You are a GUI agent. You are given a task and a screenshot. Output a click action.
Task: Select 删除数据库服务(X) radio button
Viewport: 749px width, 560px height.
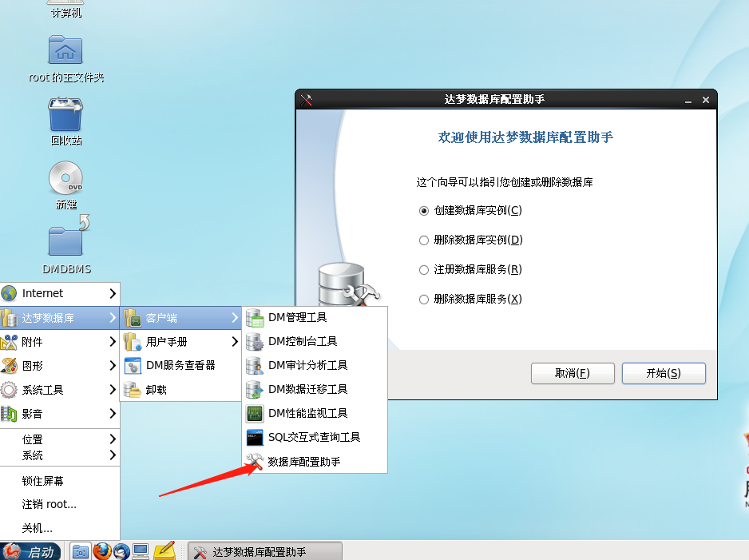pos(424,300)
